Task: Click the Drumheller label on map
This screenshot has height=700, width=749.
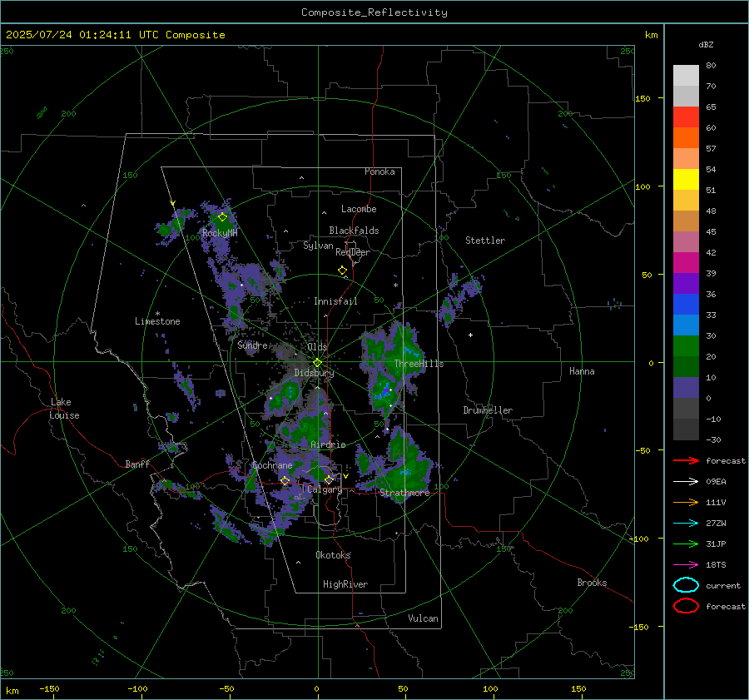Action: pyautogui.click(x=488, y=410)
